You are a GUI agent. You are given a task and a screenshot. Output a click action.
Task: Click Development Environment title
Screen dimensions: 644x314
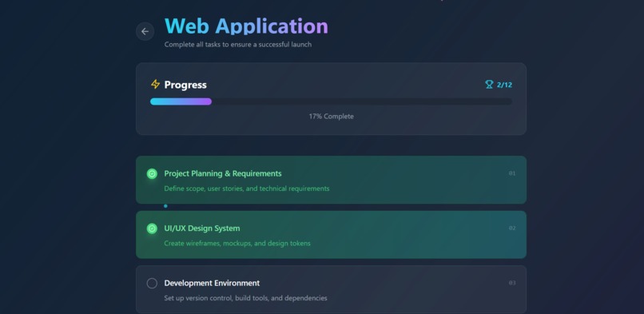212,283
